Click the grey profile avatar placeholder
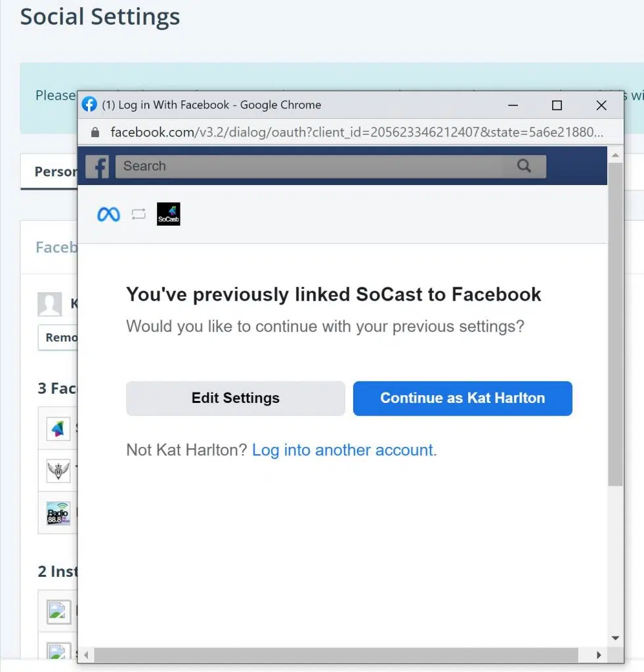644x672 pixels. [50, 304]
